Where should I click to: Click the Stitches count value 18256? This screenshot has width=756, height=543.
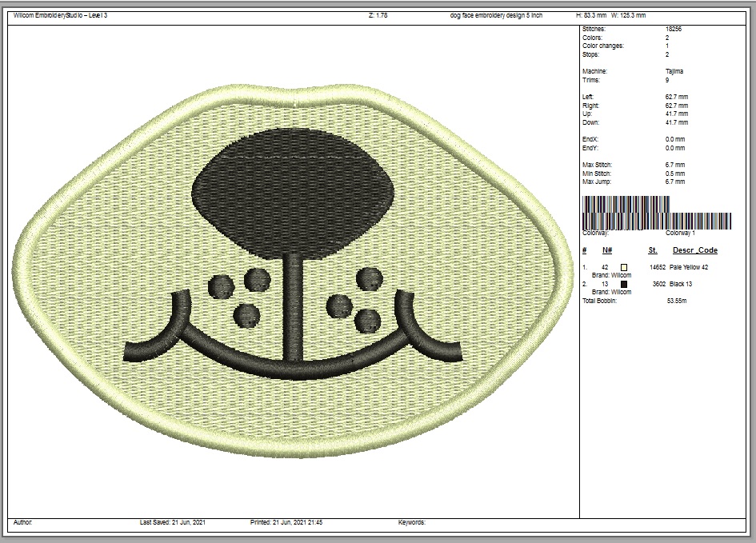tap(674, 29)
